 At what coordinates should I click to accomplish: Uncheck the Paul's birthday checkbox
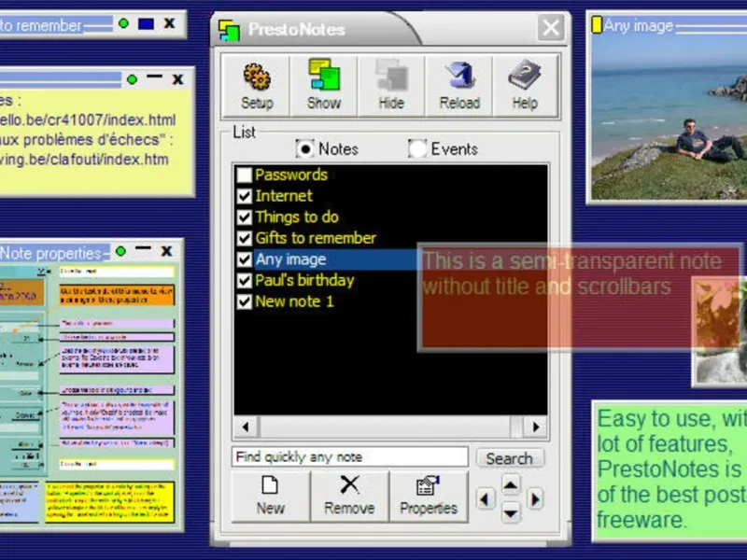pyautogui.click(x=245, y=280)
